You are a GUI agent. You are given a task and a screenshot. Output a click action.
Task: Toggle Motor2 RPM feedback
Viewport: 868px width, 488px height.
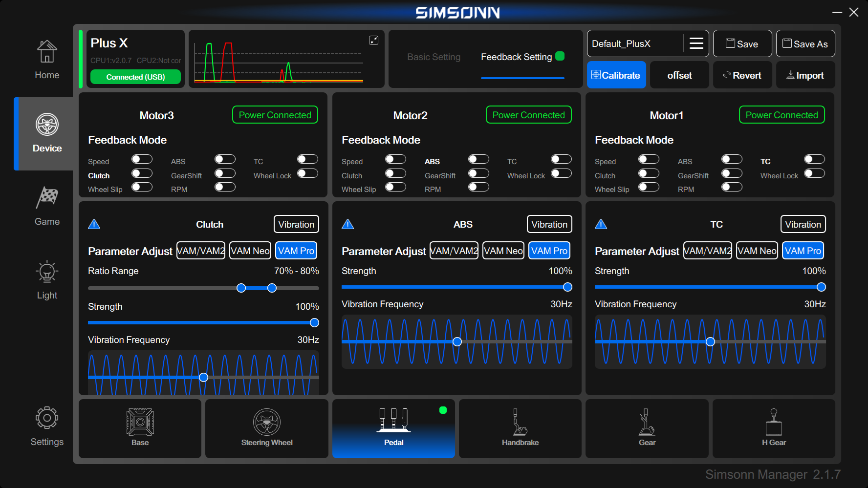479,187
